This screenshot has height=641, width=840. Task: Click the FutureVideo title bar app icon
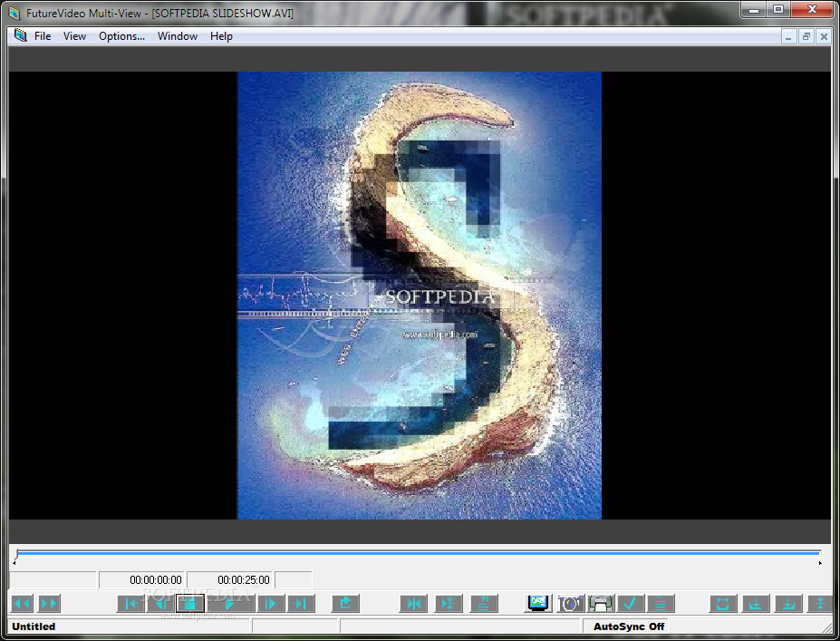tap(14, 13)
